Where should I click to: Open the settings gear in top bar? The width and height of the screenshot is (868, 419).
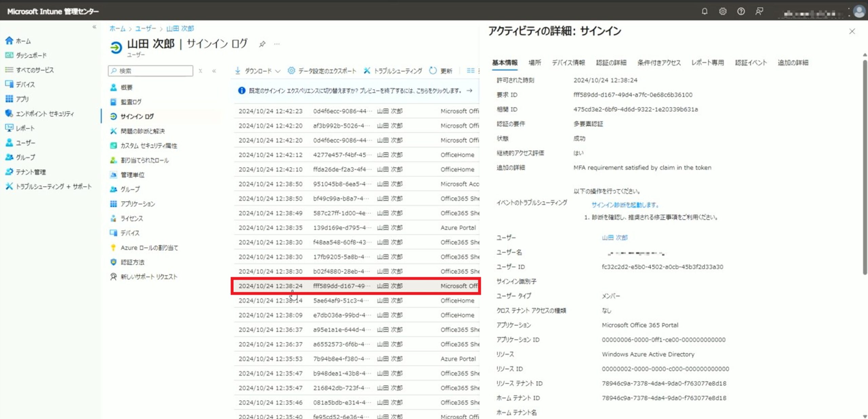point(723,11)
